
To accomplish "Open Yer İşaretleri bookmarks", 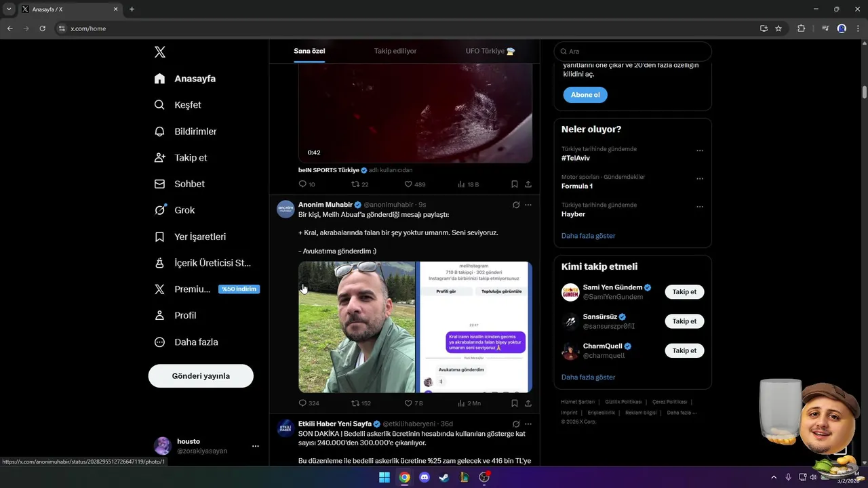I will point(190,237).
